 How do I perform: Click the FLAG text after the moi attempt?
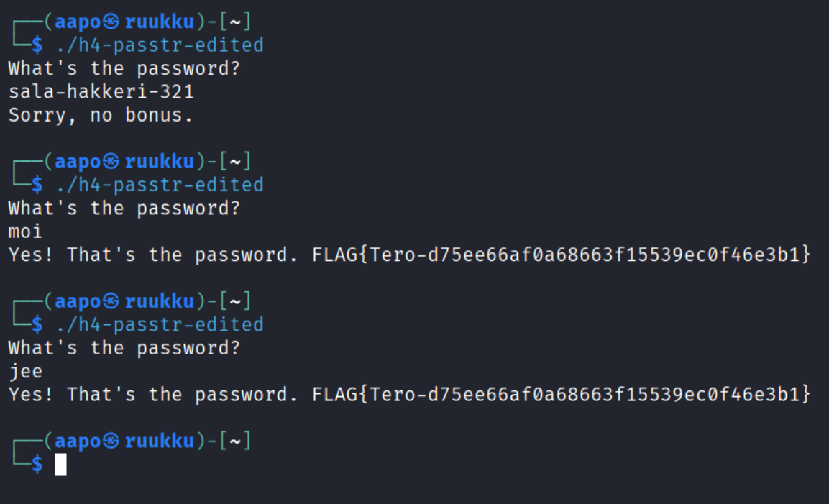pos(561,255)
